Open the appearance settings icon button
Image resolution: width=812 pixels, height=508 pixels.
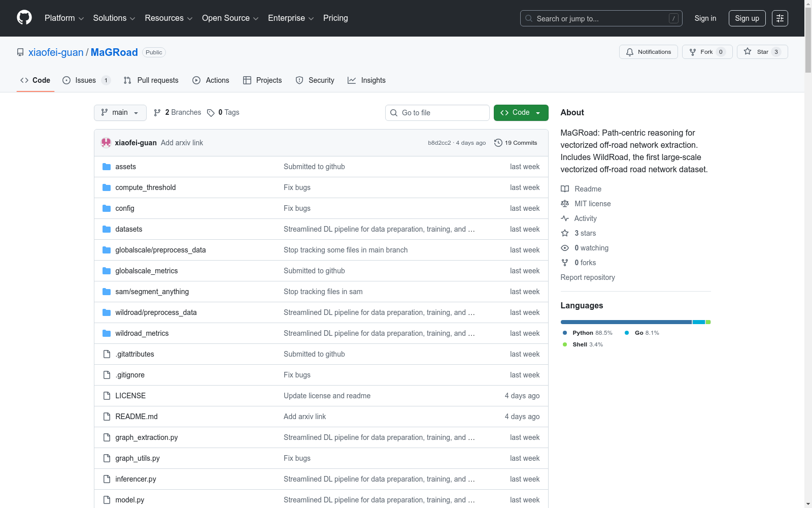(780, 18)
